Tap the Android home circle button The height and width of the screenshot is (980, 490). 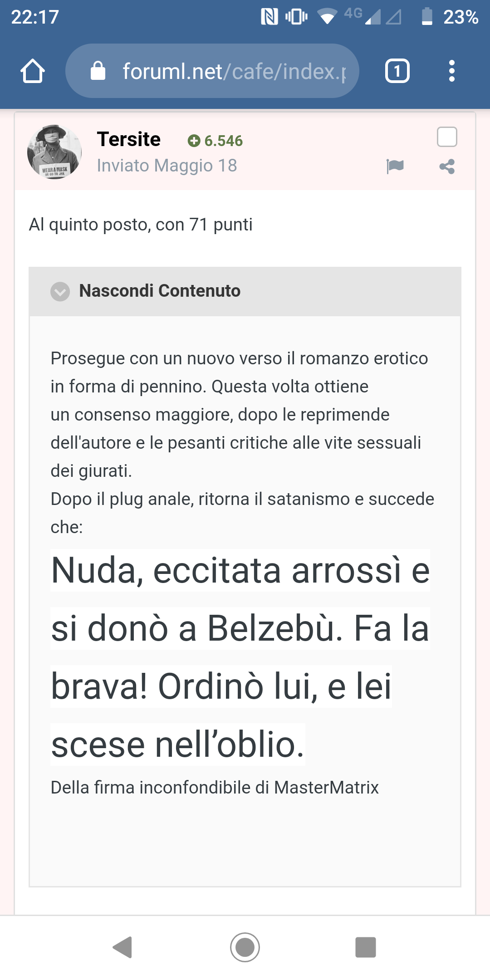[x=245, y=947]
